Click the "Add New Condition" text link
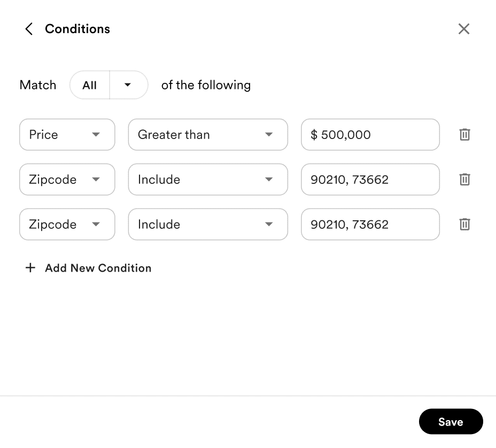496x448 pixels. pyautogui.click(x=98, y=268)
